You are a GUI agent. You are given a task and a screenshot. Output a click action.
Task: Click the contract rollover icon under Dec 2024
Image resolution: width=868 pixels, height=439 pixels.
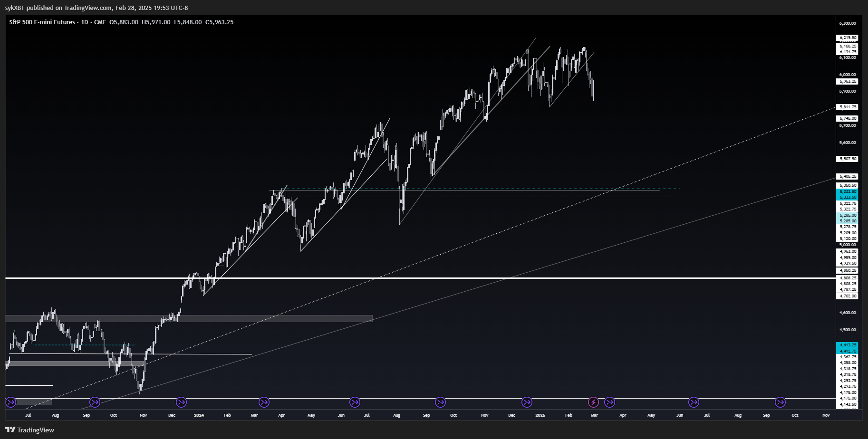pyautogui.click(x=527, y=402)
